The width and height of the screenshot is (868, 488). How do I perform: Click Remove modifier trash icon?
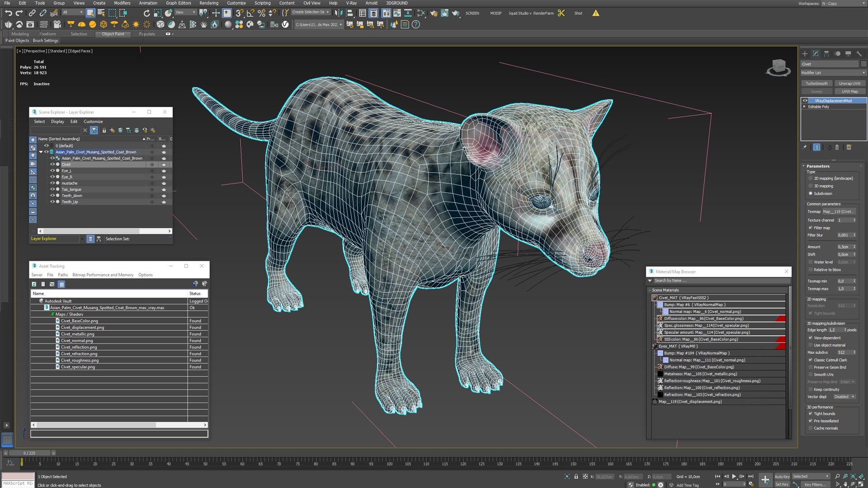pyautogui.click(x=837, y=147)
